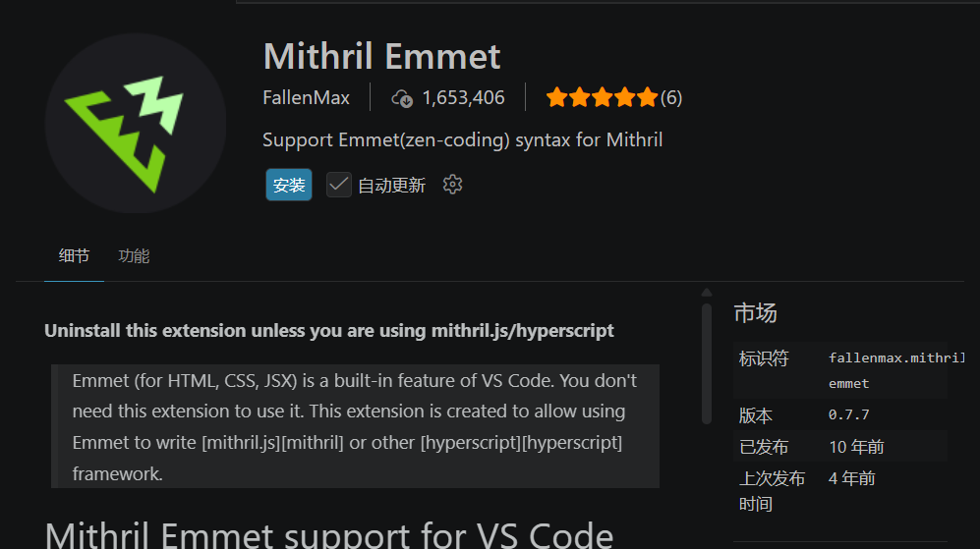The width and height of the screenshot is (980, 549).
Task: Toggle the 自动更新 checkbox
Action: (339, 185)
